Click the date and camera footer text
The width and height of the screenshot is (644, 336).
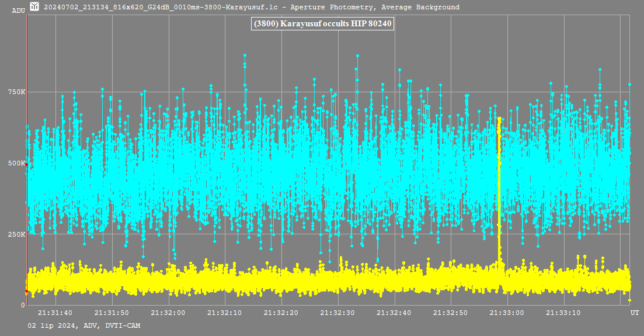pyautogui.click(x=84, y=325)
